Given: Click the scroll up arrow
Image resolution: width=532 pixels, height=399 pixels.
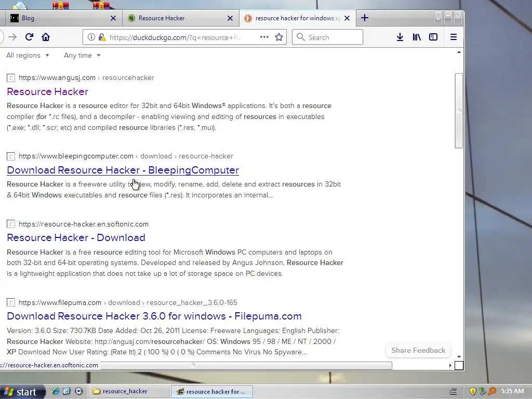Looking at the screenshot, I should point(459,52).
